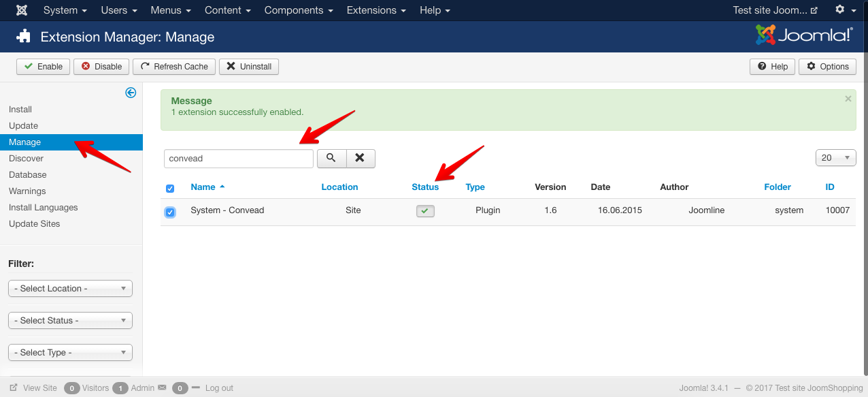Screen dimensions: 868x397
Task: Open the Extensions menu
Action: (376, 10)
